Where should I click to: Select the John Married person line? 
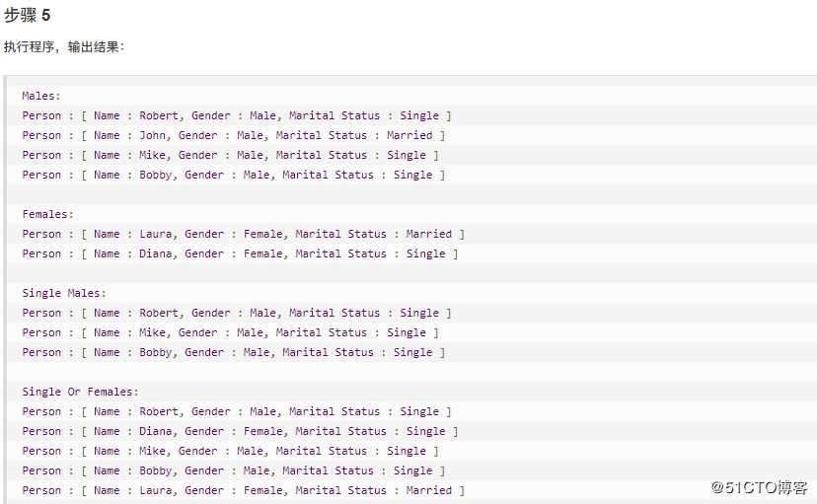(x=233, y=135)
